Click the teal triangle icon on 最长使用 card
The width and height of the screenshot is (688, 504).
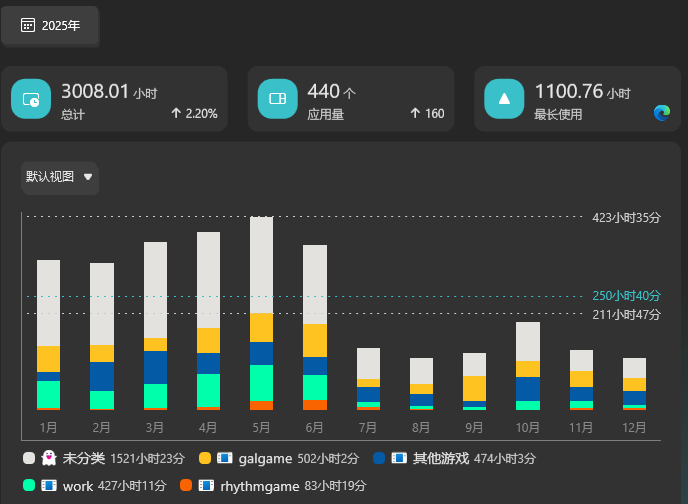(x=504, y=99)
